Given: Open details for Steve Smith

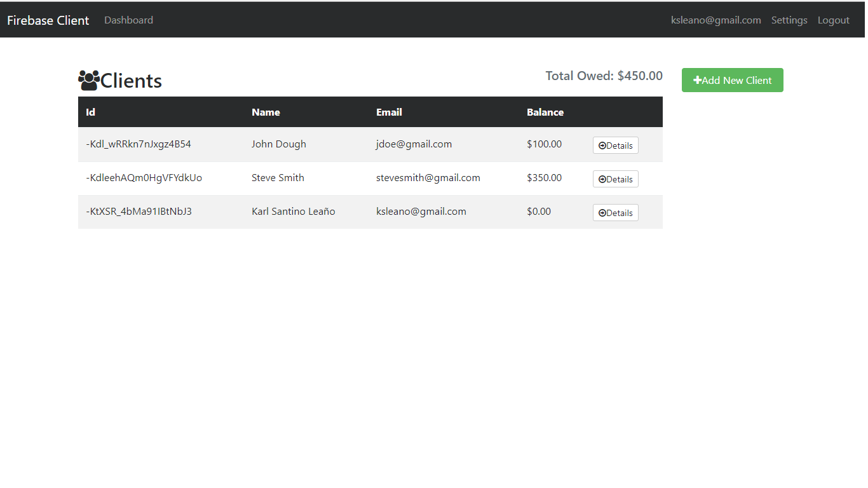Looking at the screenshot, I should coord(615,179).
